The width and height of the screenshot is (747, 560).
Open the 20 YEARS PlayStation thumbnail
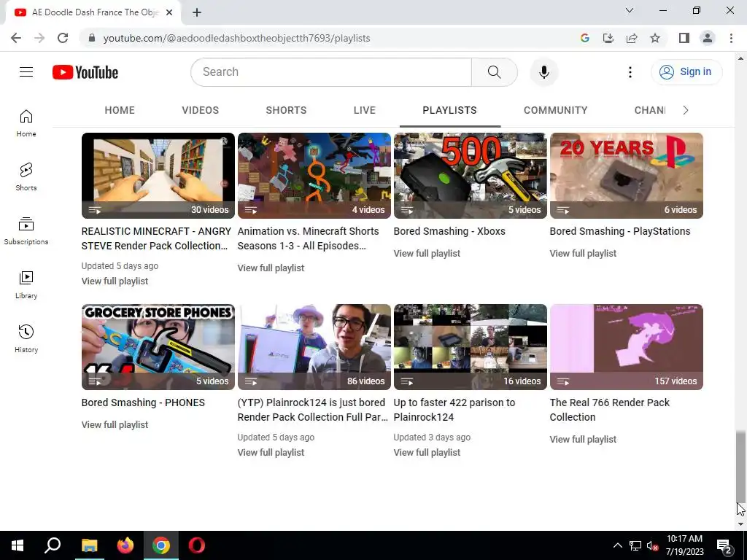click(627, 176)
